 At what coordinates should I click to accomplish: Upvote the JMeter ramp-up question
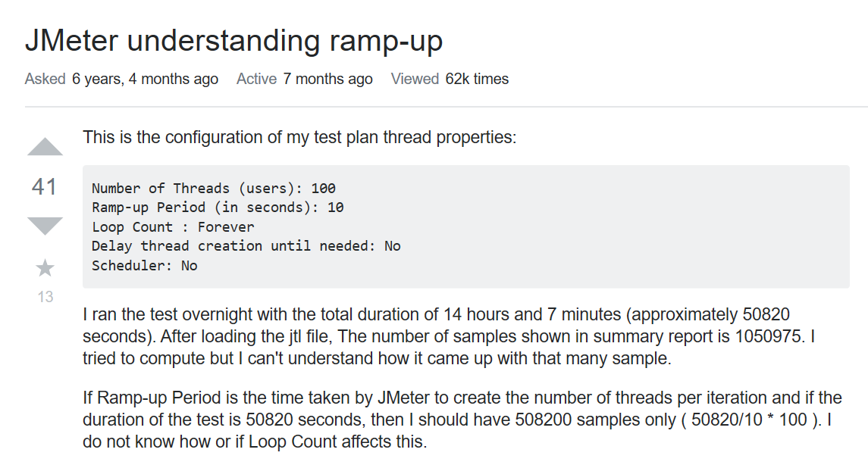click(45, 148)
